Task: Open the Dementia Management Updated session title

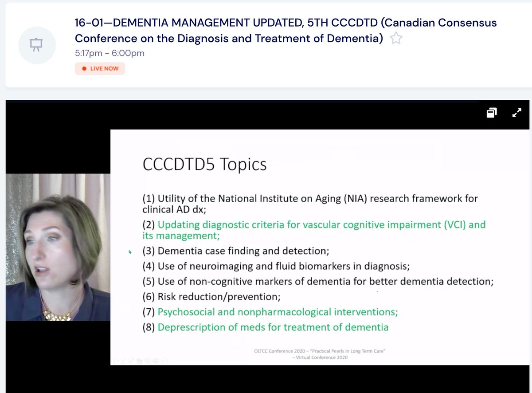Action: point(286,31)
